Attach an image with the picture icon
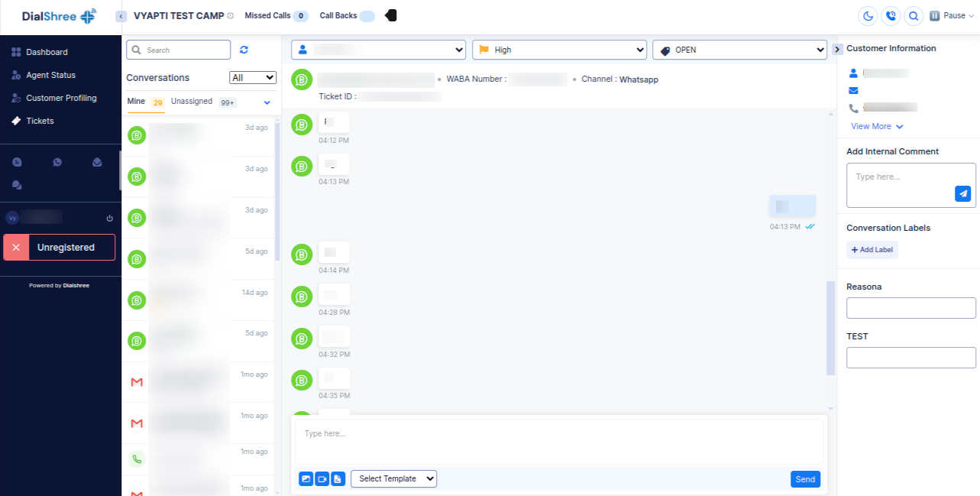980x496 pixels. pos(306,479)
